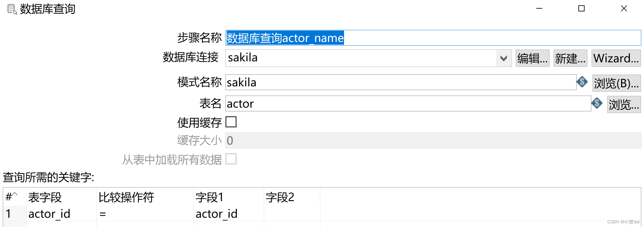Click the 字段2 column header
Viewport: 644px width, 227px height.
292,197
